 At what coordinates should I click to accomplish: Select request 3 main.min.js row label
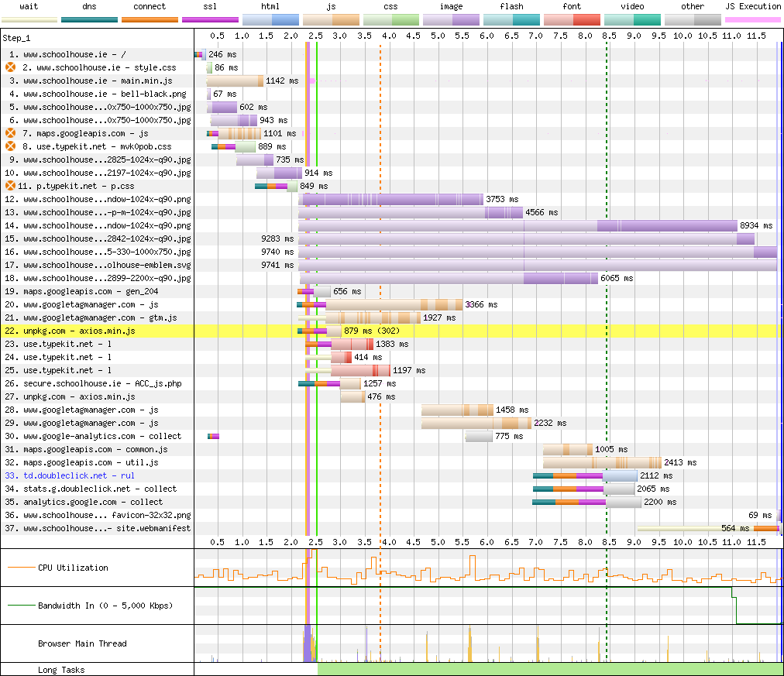pyautogui.click(x=91, y=81)
